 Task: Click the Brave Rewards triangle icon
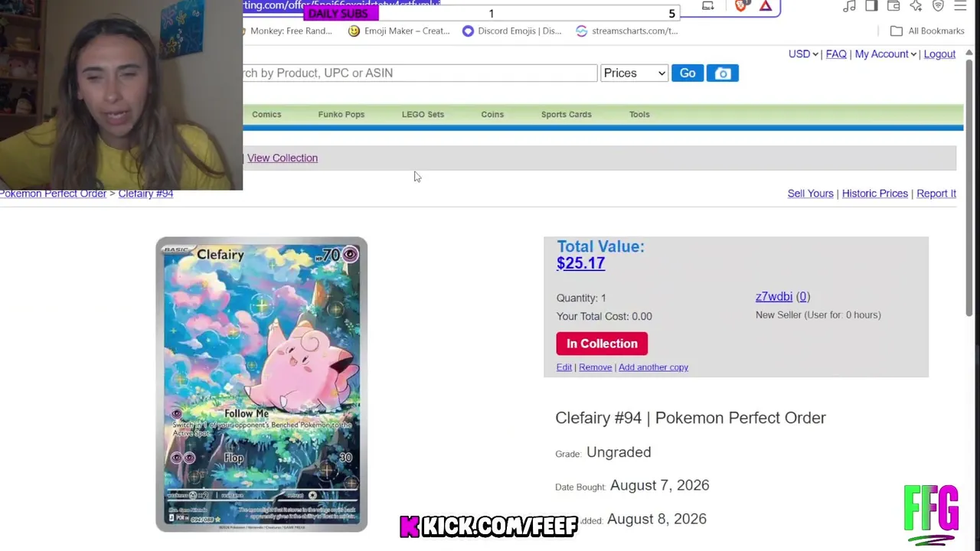point(766,6)
